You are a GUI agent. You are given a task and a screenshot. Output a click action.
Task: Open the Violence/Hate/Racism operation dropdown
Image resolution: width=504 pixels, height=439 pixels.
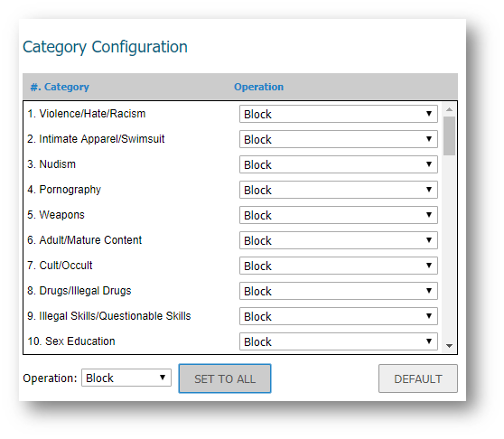338,114
